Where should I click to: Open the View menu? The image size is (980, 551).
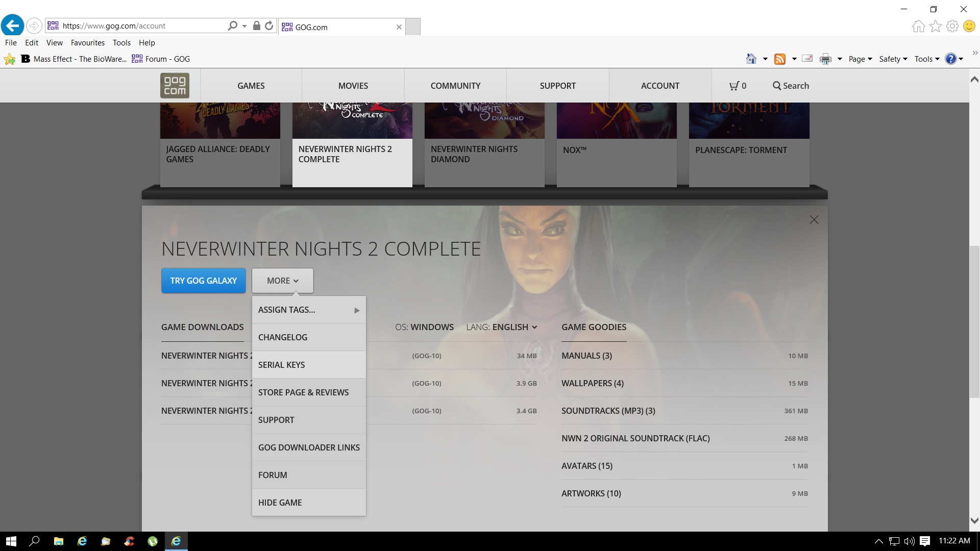click(x=55, y=43)
